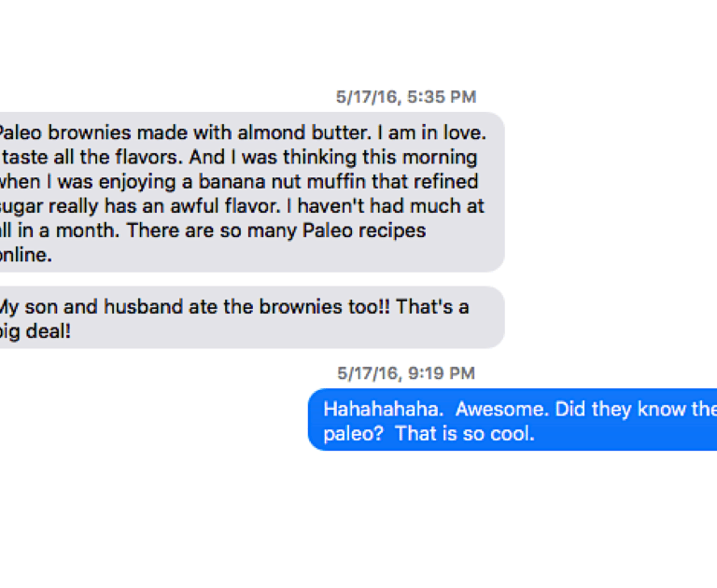Screen dimensions: 717x588
Task: Select the "My son and husband" message bubble
Action: (252, 317)
